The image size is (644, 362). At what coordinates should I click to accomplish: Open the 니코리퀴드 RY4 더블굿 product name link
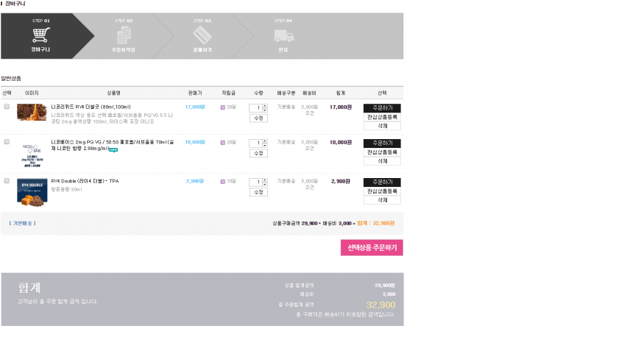pyautogui.click(x=91, y=107)
